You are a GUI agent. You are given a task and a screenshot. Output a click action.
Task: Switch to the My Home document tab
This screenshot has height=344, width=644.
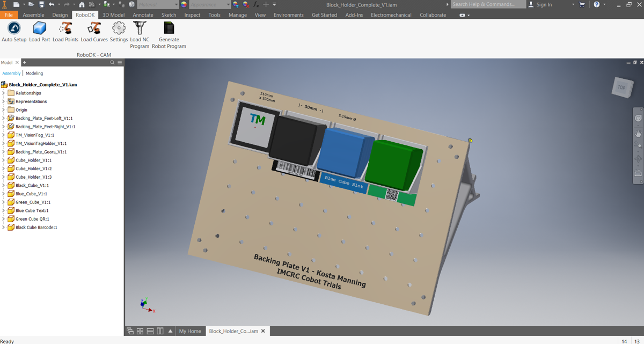coord(190,331)
